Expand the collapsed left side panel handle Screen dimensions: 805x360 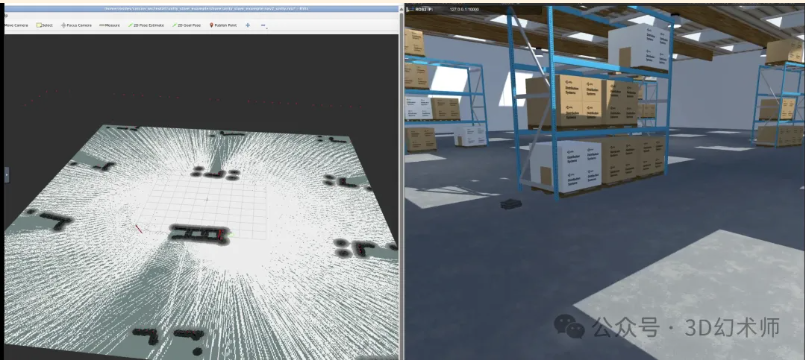tap(7, 175)
